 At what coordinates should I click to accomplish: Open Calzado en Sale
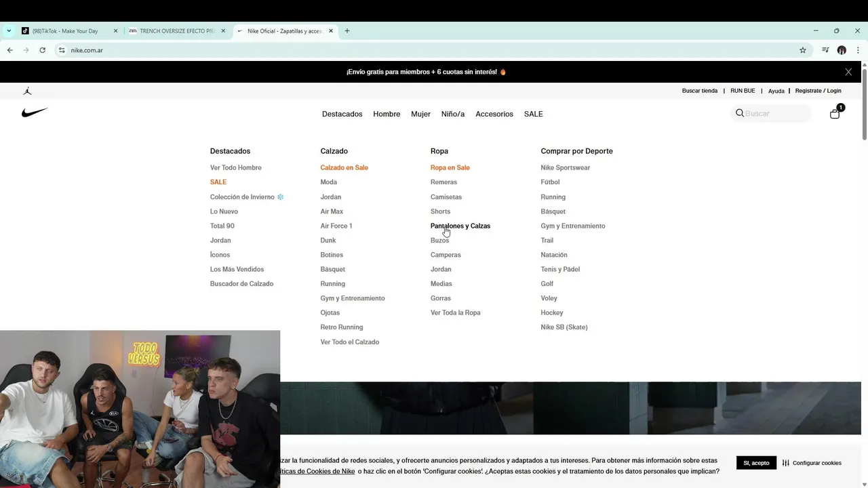(344, 167)
